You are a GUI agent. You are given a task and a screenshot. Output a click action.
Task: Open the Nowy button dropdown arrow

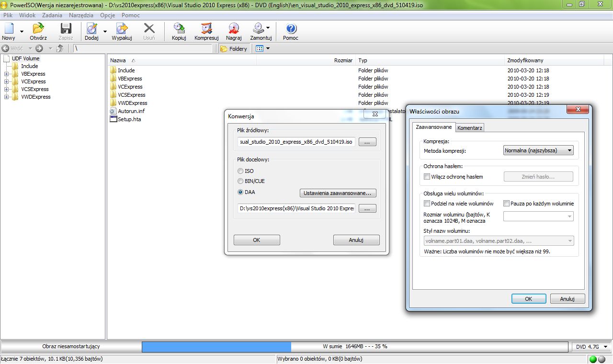pos(22,32)
